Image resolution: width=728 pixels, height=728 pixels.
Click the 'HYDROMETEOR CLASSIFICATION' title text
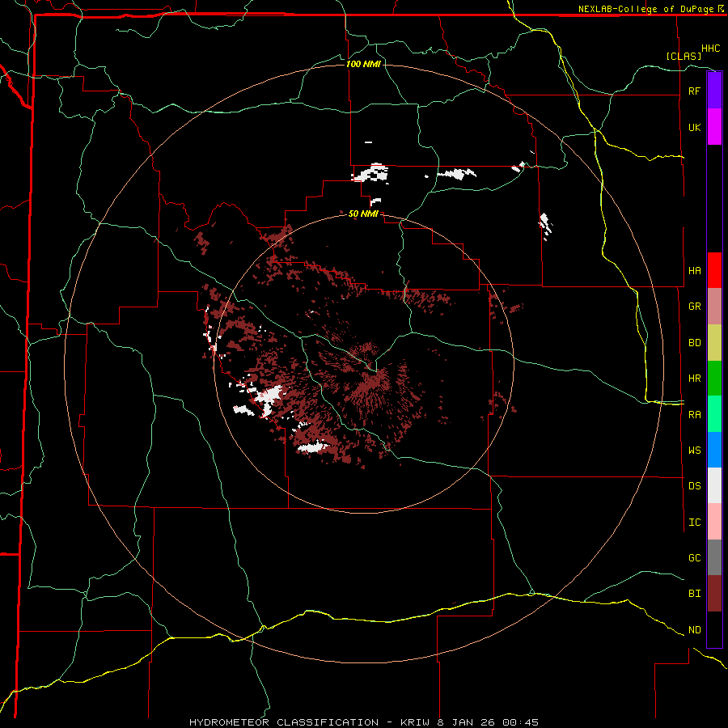tap(284, 722)
